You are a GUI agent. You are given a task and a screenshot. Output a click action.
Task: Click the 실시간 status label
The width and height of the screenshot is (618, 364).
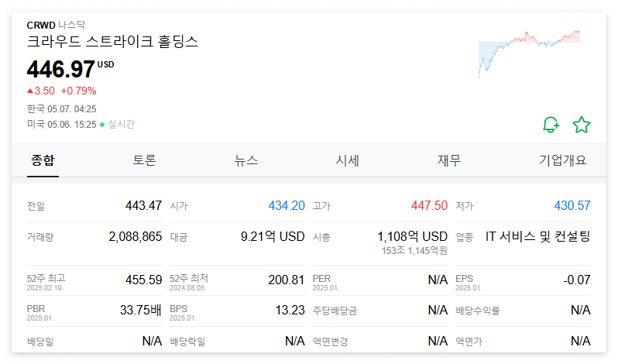point(122,125)
